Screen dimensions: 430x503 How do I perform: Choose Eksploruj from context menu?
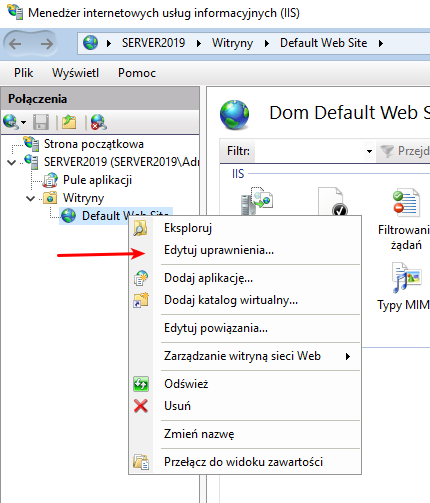click(x=188, y=228)
